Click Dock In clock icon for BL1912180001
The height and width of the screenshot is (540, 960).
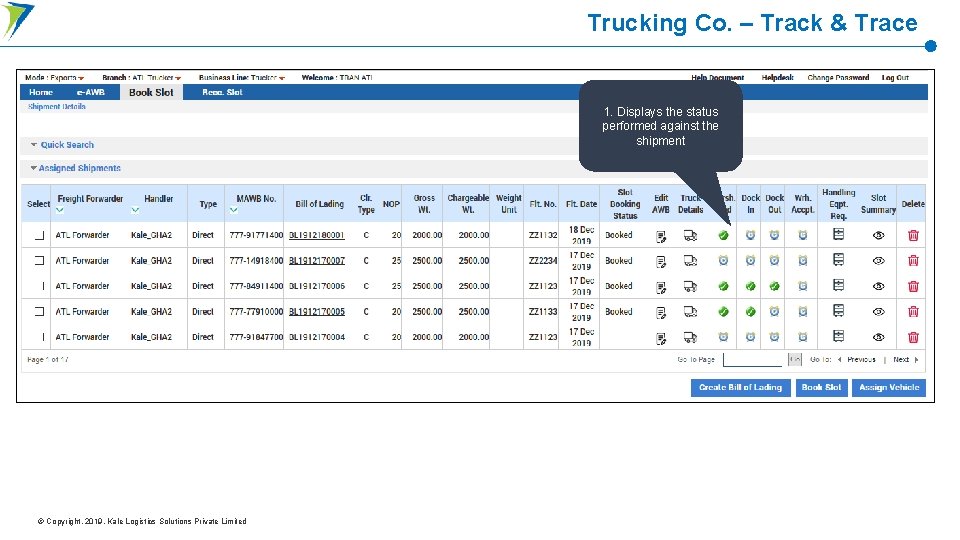751,235
